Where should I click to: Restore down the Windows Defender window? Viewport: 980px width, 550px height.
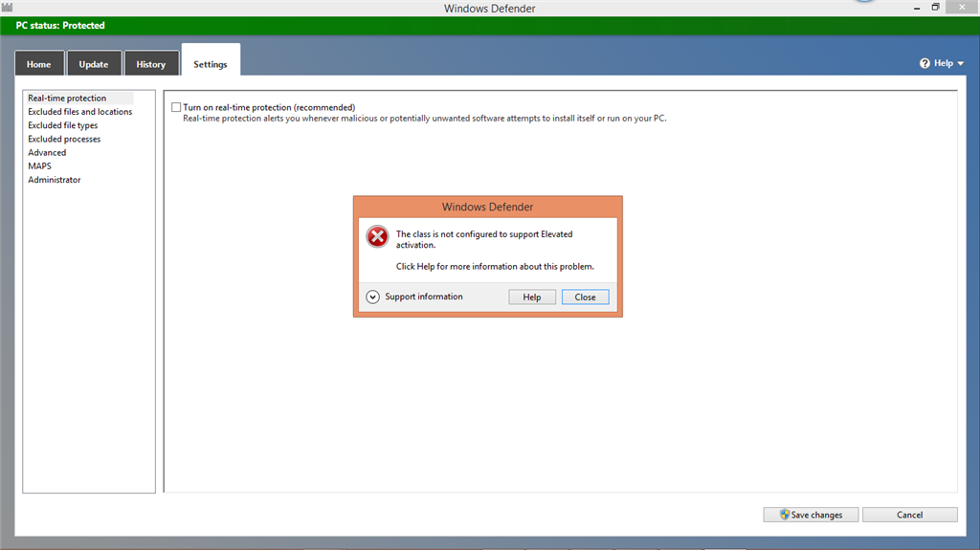click(935, 8)
